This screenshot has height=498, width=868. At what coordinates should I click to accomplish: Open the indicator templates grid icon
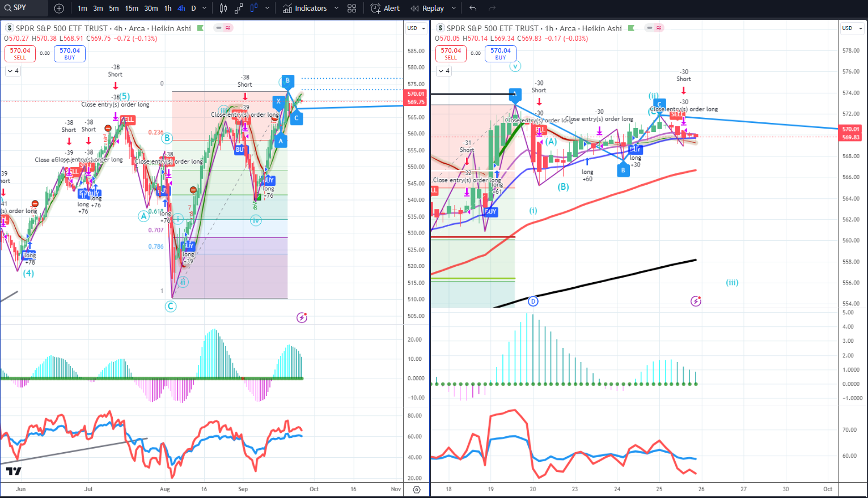pos(352,8)
